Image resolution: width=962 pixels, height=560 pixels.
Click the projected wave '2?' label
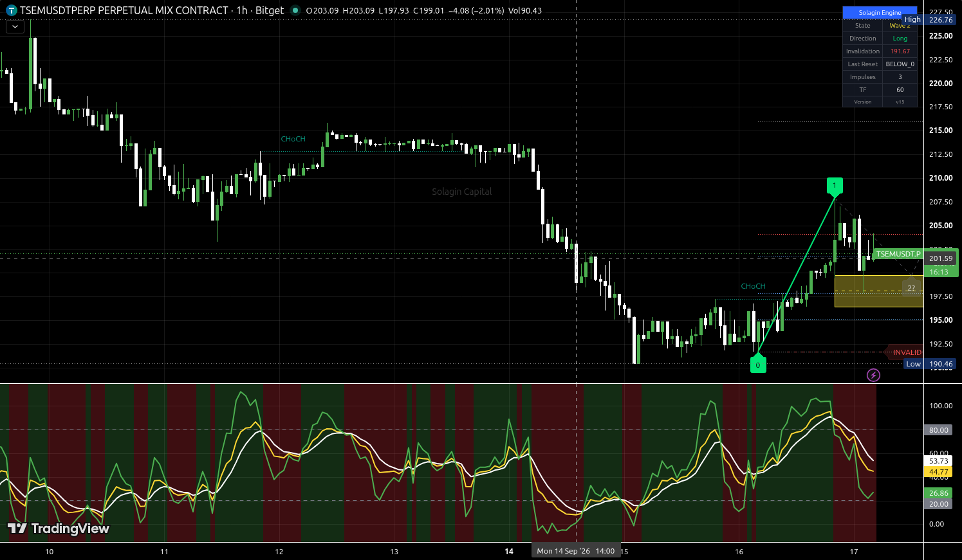tap(911, 288)
